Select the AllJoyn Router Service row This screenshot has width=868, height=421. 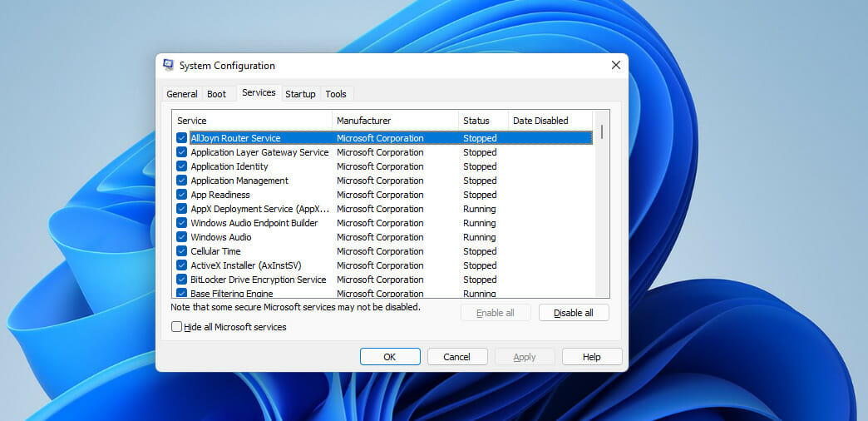[384, 138]
